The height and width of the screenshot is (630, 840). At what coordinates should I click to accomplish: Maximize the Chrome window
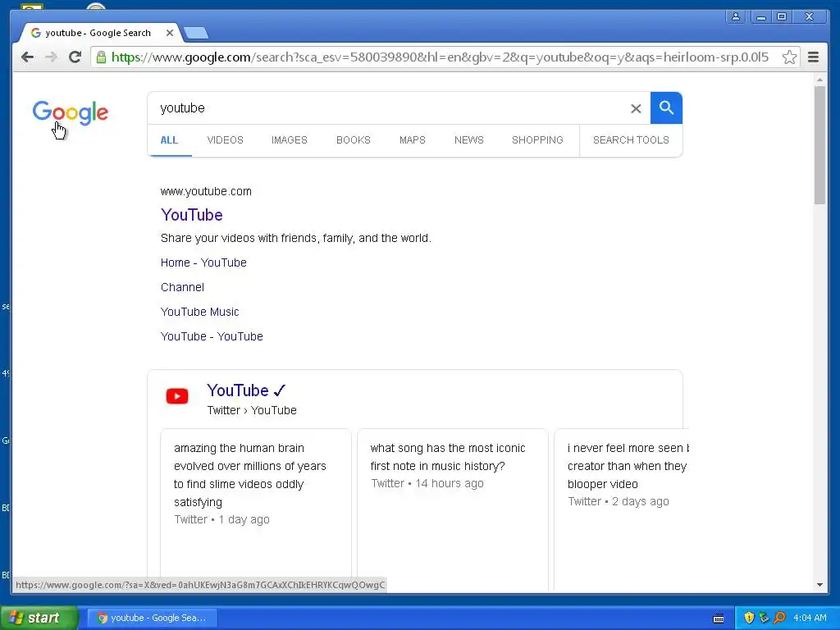(x=782, y=16)
